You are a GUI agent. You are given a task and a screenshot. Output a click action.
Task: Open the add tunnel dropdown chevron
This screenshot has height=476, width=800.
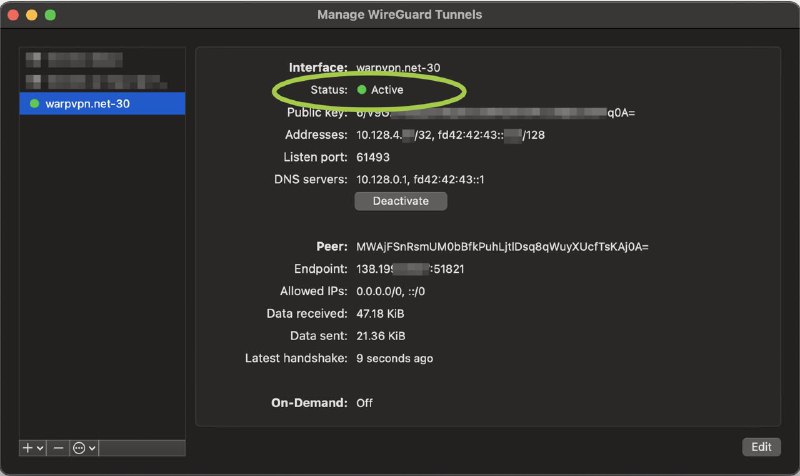(40, 448)
